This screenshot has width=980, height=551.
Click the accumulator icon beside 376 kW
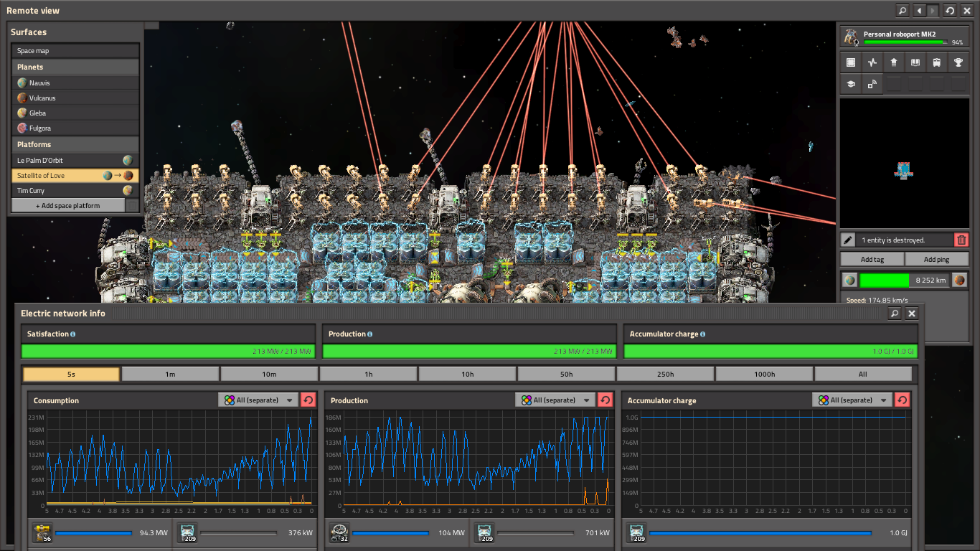pyautogui.click(x=187, y=532)
